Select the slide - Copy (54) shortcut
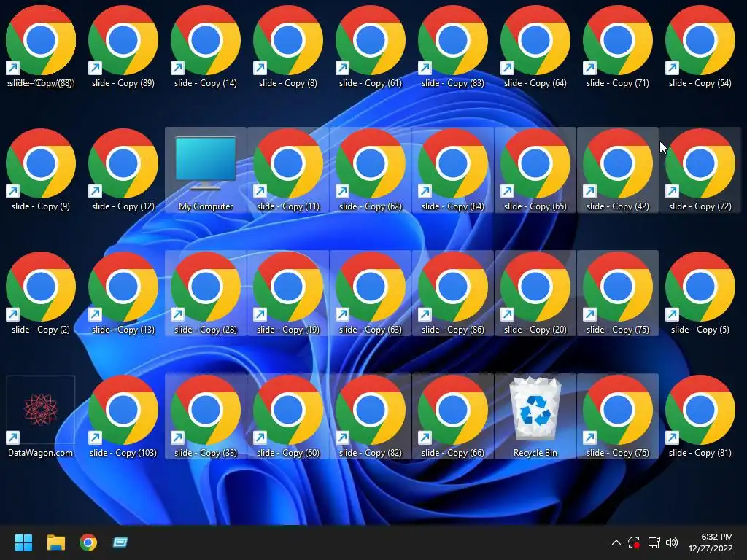Image resolution: width=747 pixels, height=560 pixels. (700, 47)
